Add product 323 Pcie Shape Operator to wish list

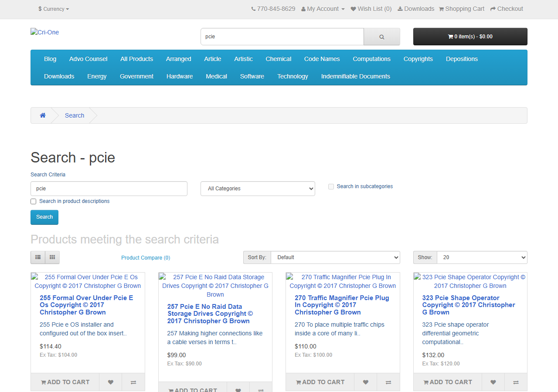pyautogui.click(x=493, y=382)
